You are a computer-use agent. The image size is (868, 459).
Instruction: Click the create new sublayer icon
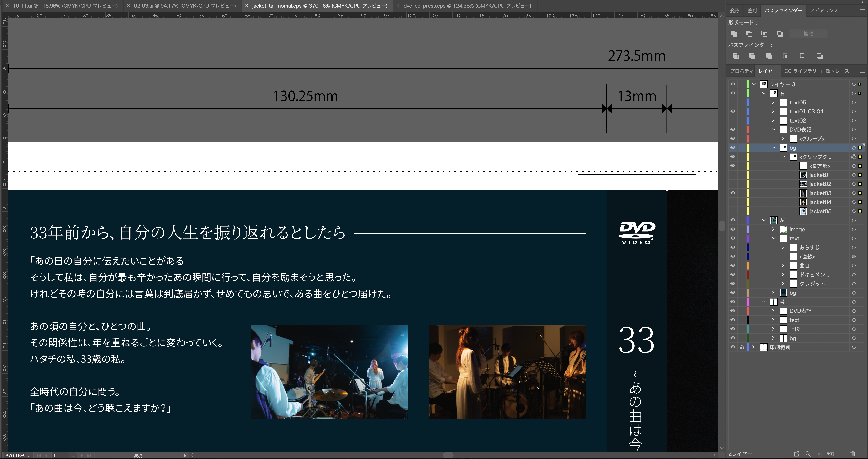click(x=831, y=454)
